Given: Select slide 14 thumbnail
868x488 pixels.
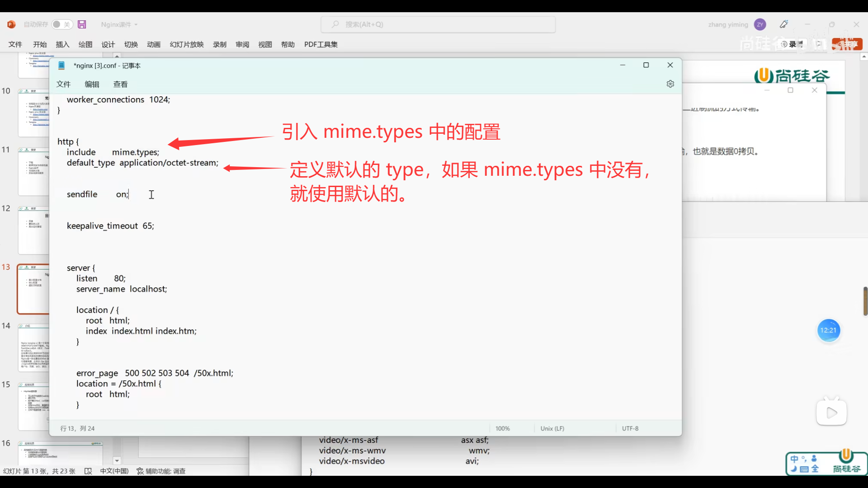Looking at the screenshot, I should tap(33, 348).
